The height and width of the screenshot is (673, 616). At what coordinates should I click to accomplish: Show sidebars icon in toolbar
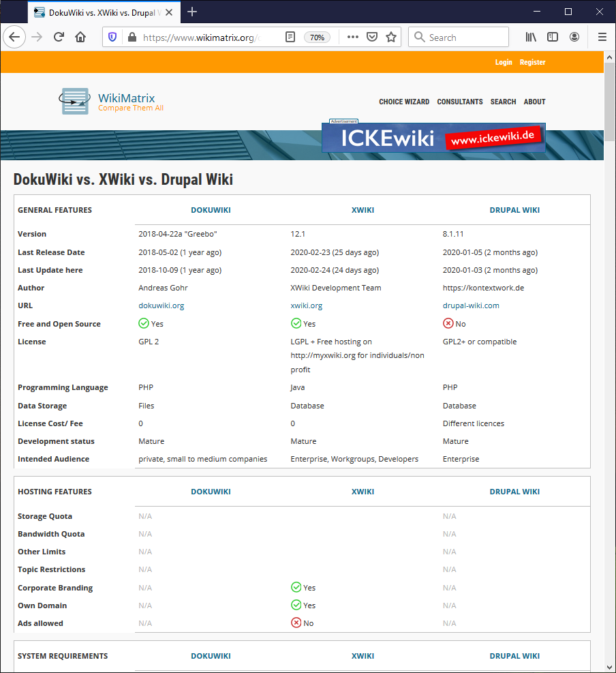553,37
